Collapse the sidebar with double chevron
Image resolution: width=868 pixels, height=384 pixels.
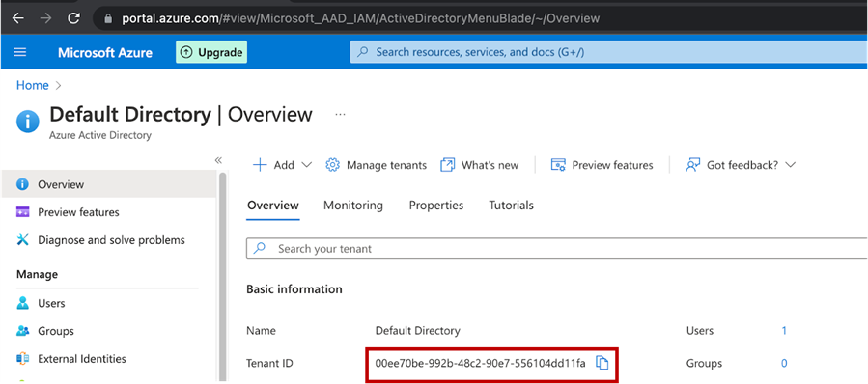point(218,160)
